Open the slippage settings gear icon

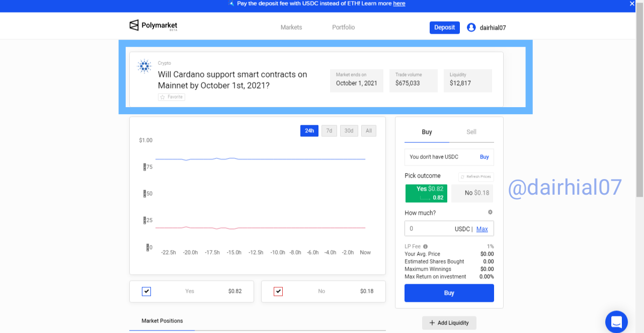490,212
